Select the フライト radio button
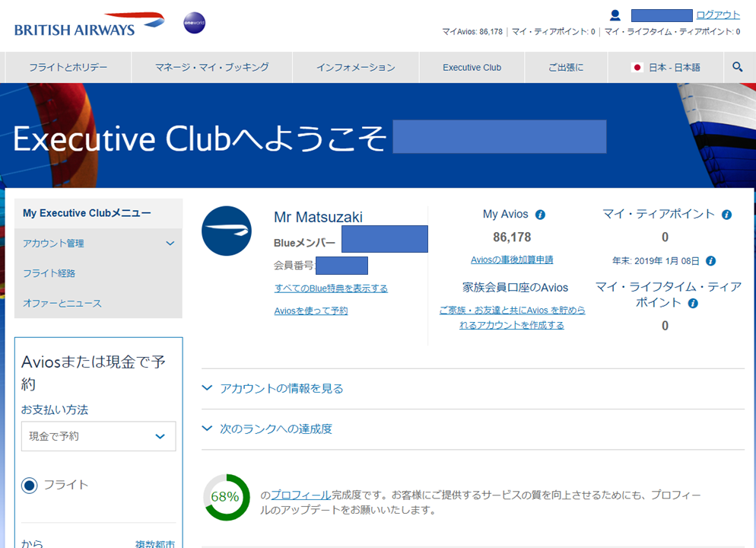This screenshot has height=548, width=756. tap(30, 486)
